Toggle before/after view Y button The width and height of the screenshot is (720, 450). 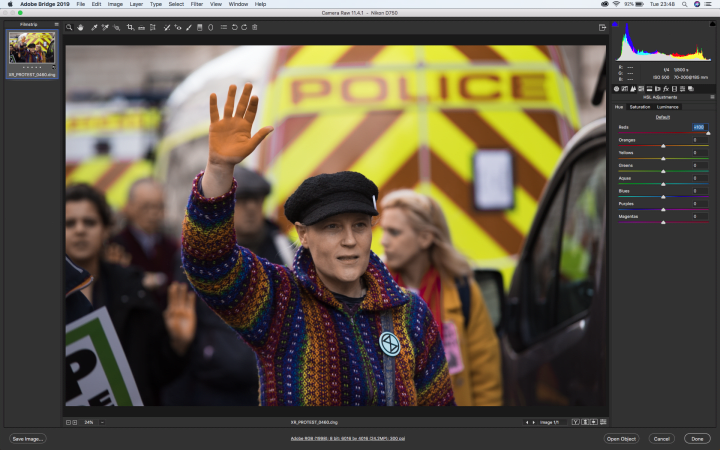[575, 422]
